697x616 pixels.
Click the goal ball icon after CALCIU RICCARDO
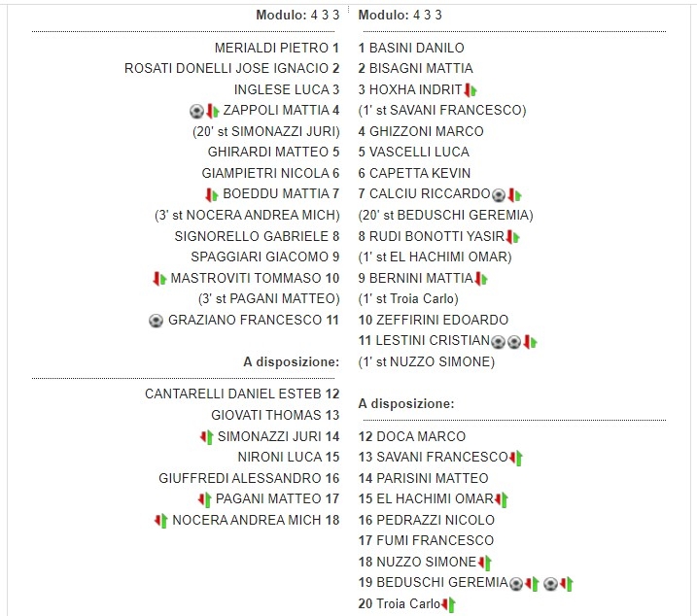[499, 194]
